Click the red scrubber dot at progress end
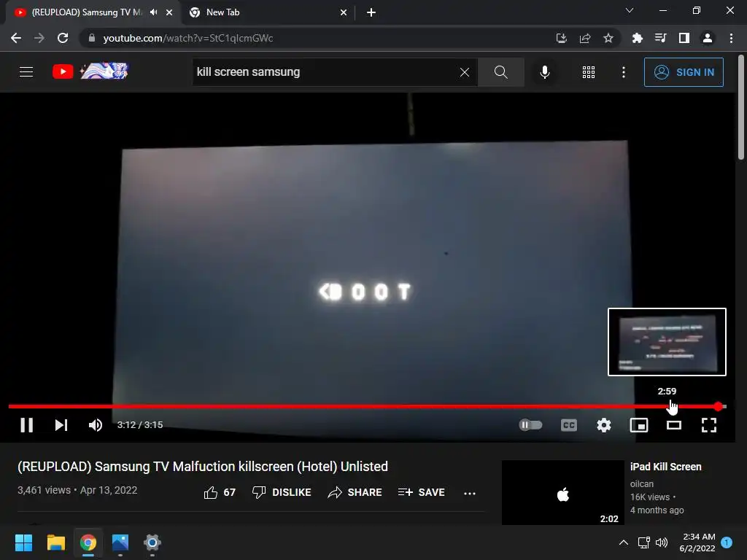The width and height of the screenshot is (747, 560). (x=718, y=406)
